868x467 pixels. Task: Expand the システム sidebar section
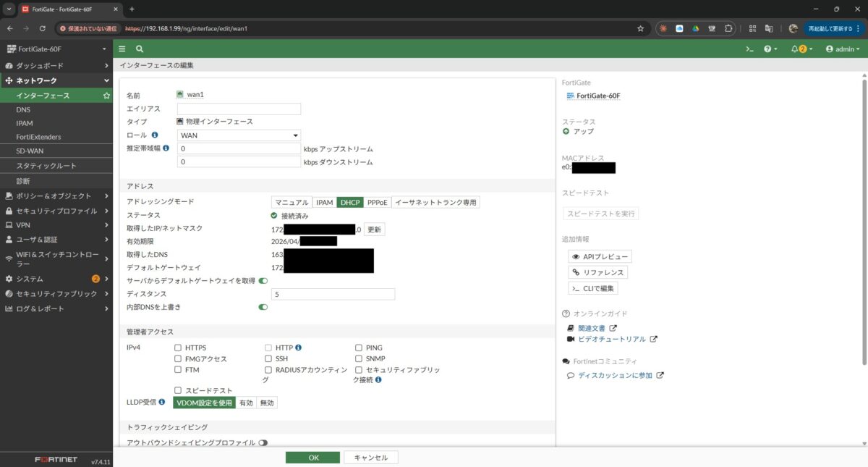coord(29,279)
